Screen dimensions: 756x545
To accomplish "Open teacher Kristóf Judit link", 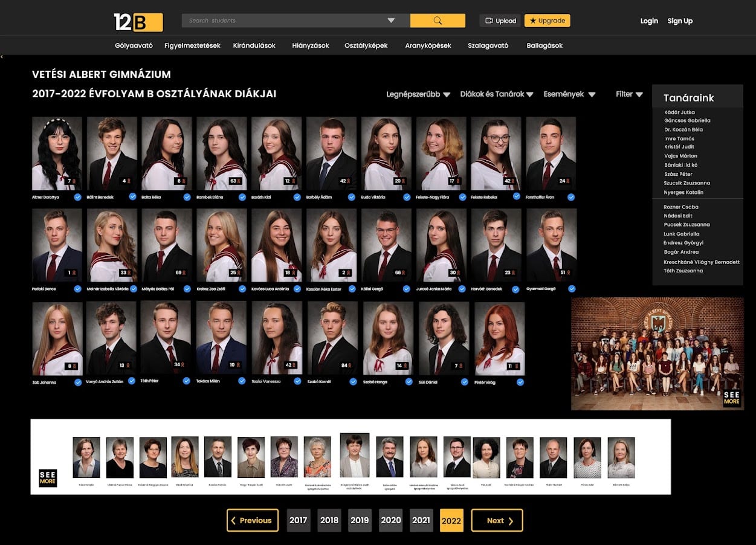I will tap(679, 147).
